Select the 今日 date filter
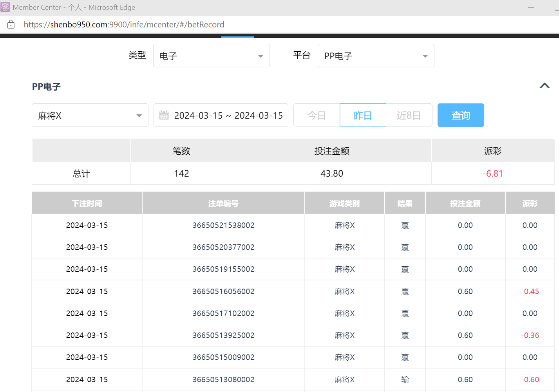Screen dimensions: 559x392 [317, 115]
